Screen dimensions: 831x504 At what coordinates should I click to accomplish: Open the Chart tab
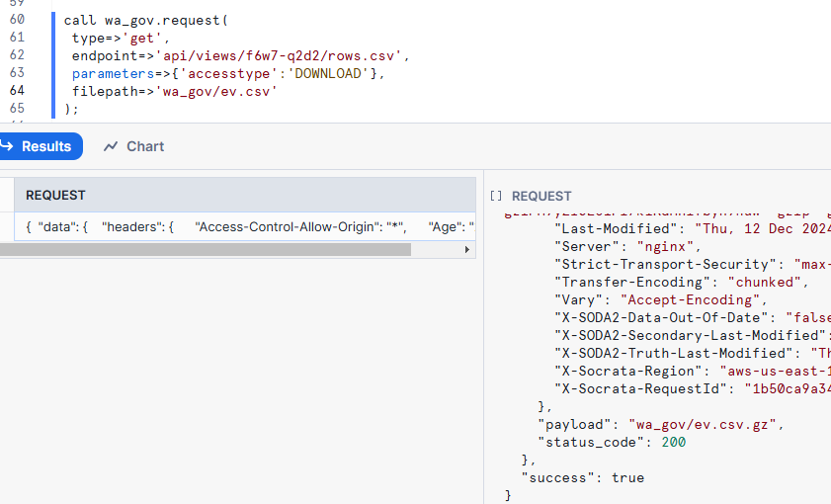144,146
